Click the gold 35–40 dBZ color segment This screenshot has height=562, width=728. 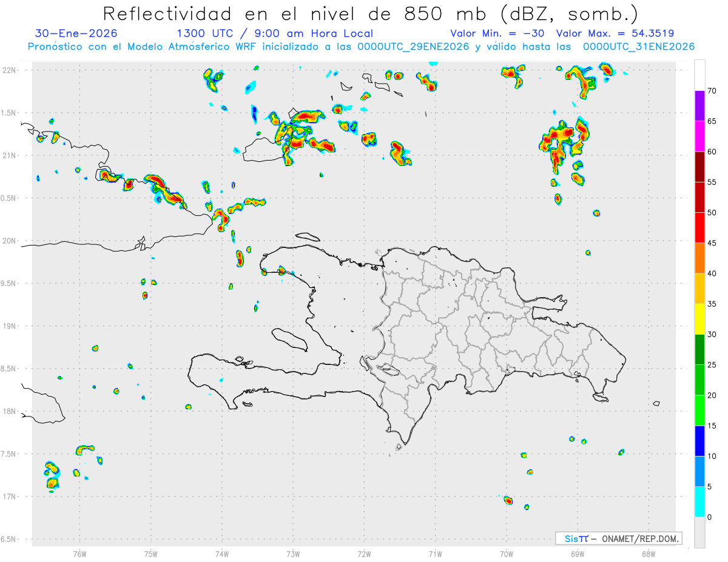(699, 289)
